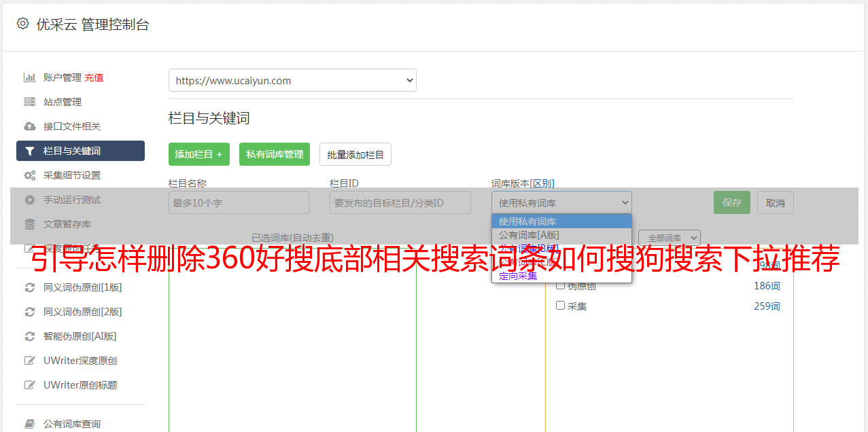Select 定向采集 option in the list

tap(561, 276)
